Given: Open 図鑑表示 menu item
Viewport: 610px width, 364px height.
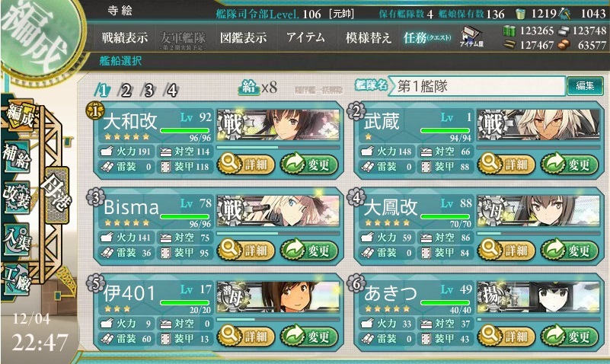Looking at the screenshot, I should click(244, 38).
